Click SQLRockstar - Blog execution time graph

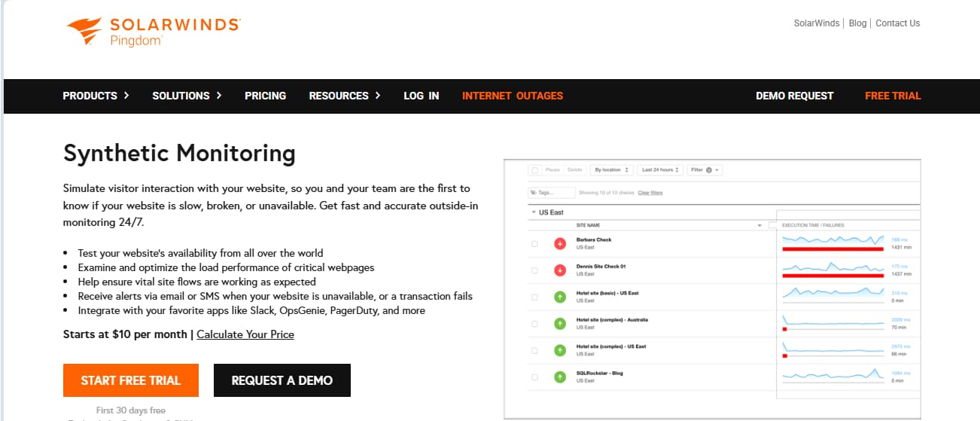832,376
